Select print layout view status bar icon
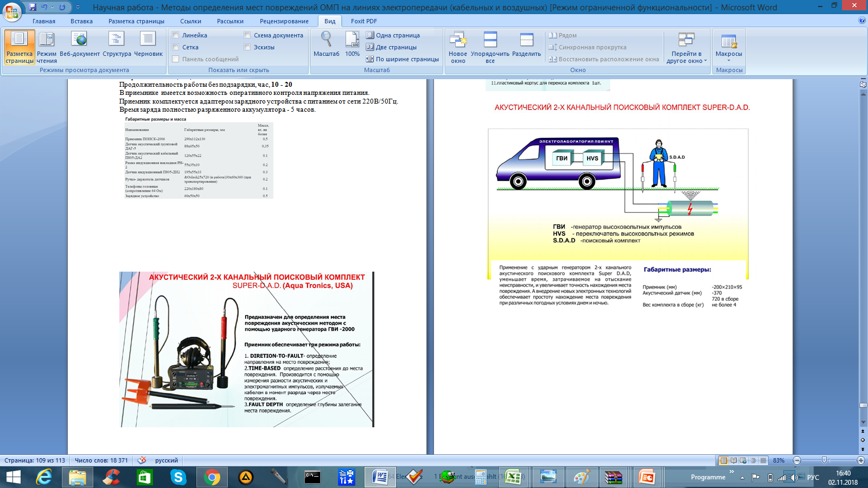The width and height of the screenshot is (868, 488). [723, 460]
